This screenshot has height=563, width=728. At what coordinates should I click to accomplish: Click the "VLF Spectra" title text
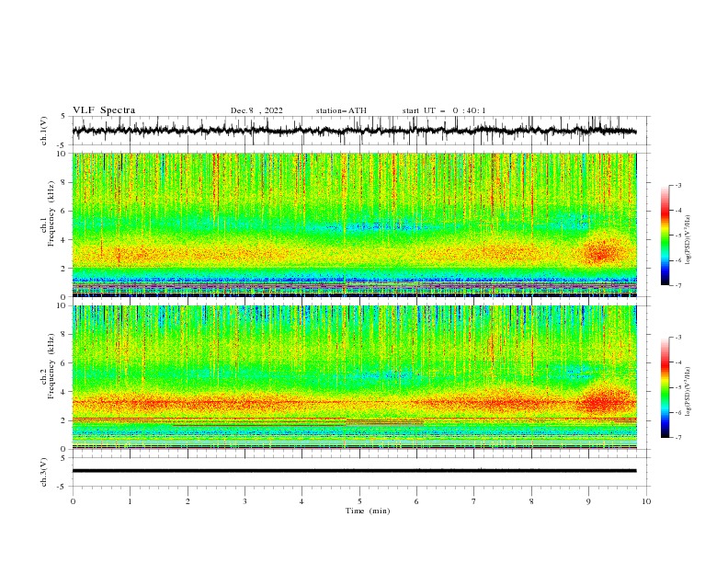tap(104, 110)
